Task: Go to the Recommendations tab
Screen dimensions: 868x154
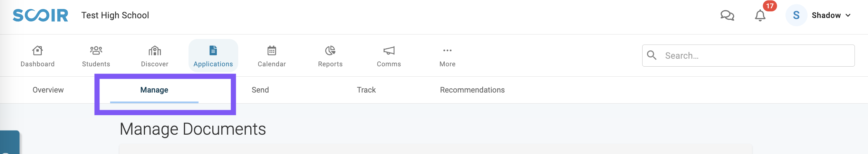Action: [472, 90]
